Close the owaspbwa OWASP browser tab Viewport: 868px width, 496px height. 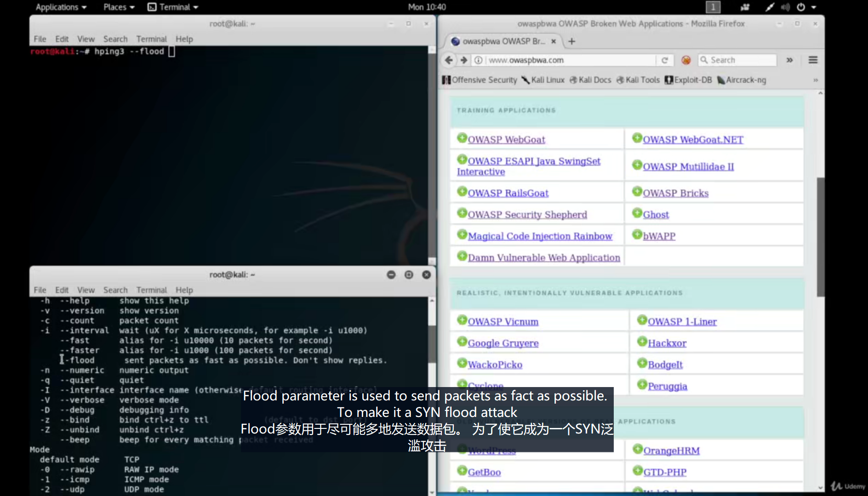click(554, 41)
